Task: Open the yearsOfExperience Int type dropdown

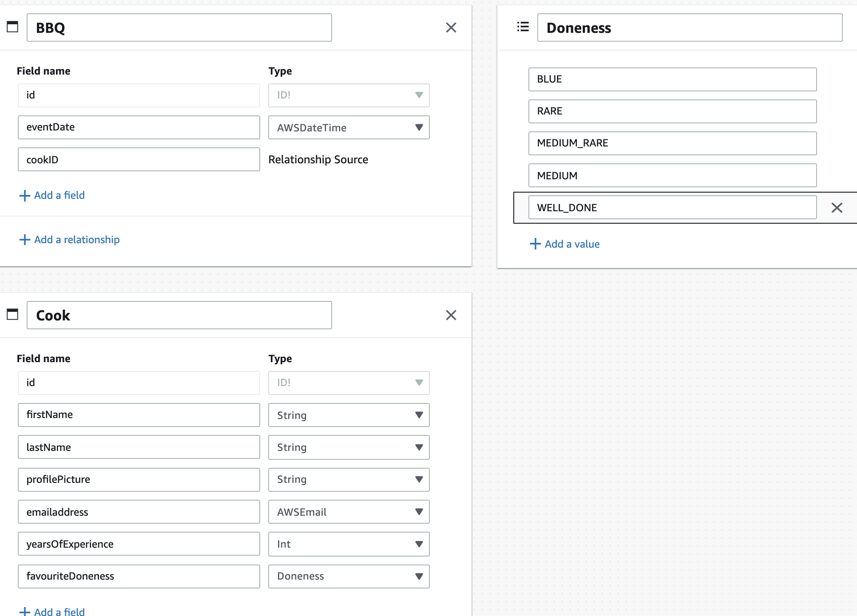Action: 349,544
